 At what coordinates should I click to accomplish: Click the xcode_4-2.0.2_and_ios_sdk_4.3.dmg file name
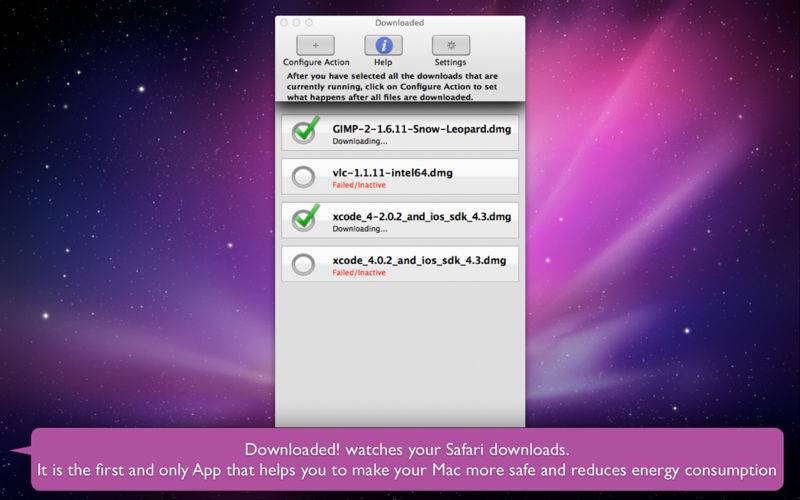[x=421, y=217]
